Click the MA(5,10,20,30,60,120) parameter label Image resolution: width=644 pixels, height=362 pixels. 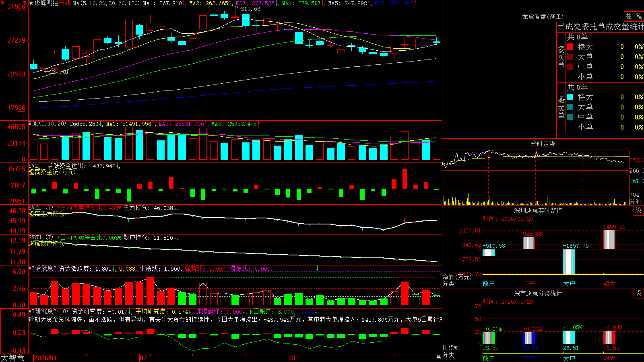click(107, 3)
